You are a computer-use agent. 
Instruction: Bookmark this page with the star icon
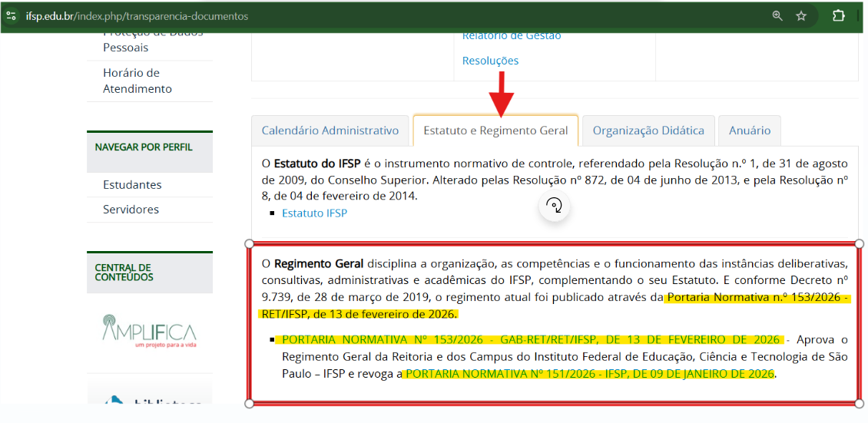pos(801,15)
